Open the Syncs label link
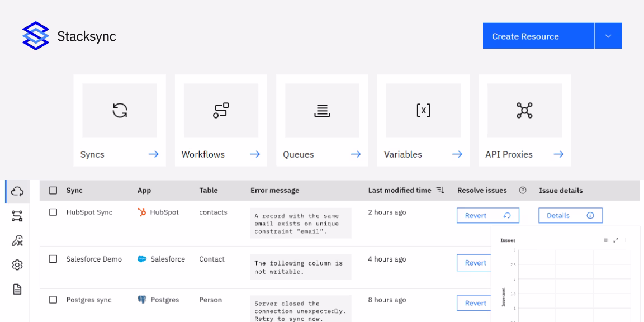The height and width of the screenshot is (322, 644). [x=92, y=155]
